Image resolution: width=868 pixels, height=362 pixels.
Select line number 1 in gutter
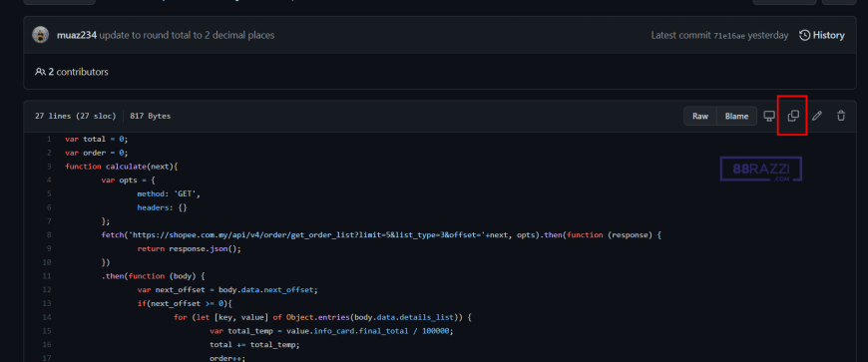(x=49, y=139)
